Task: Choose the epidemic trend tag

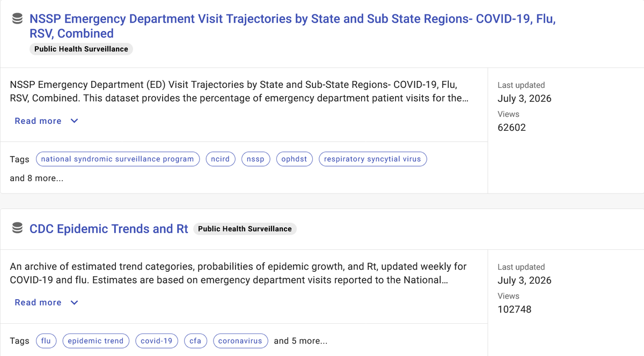Action: [96, 341]
